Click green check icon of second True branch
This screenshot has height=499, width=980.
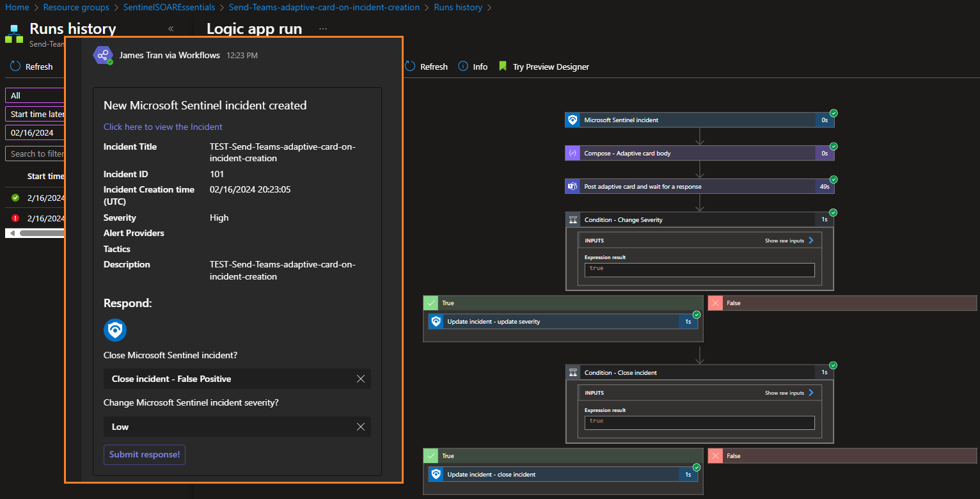431,455
